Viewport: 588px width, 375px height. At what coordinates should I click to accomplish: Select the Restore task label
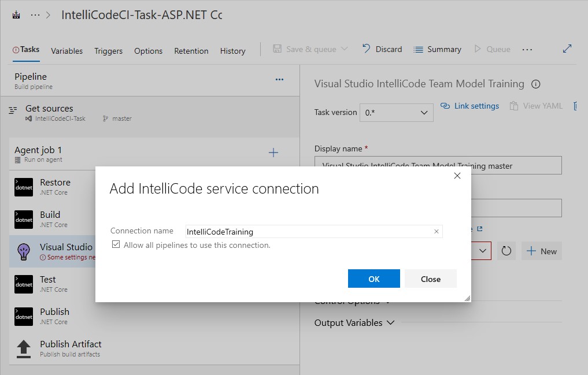coord(55,183)
